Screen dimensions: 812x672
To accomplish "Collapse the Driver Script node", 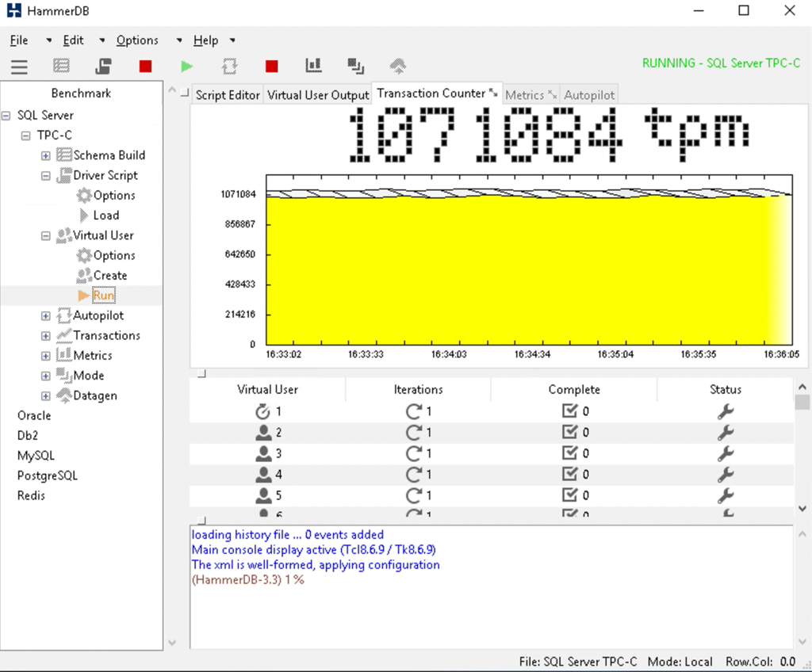I will click(45, 175).
